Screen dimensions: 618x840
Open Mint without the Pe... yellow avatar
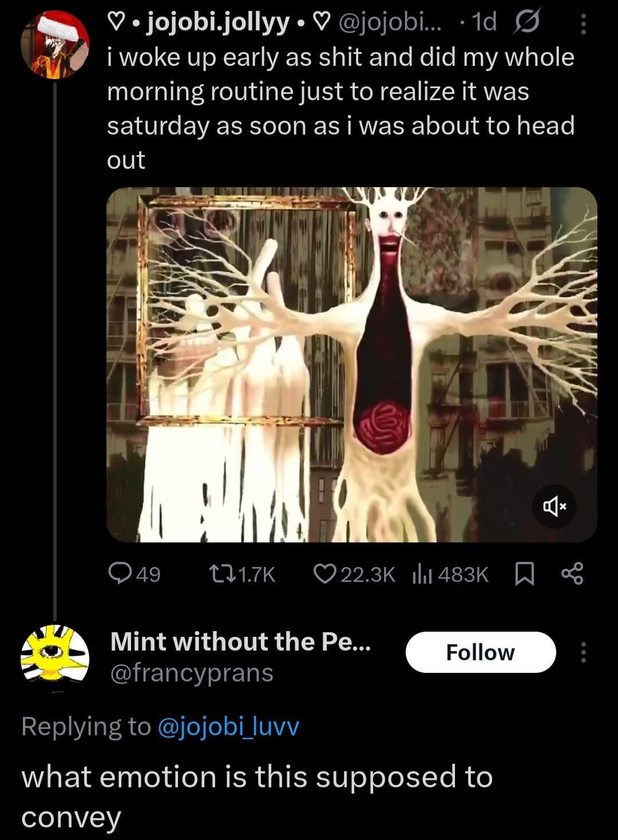[55, 653]
